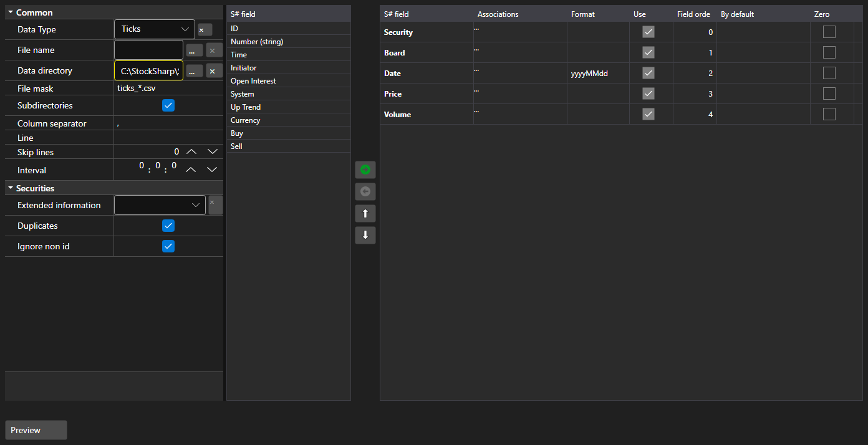868x445 pixels.
Task: Remove field using left arrow button
Action: (365, 191)
